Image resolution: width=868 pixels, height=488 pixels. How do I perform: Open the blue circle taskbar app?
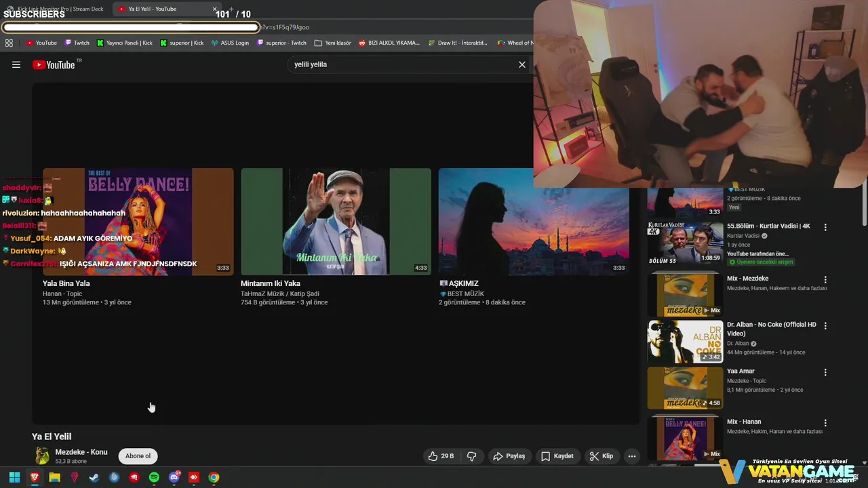(114, 477)
